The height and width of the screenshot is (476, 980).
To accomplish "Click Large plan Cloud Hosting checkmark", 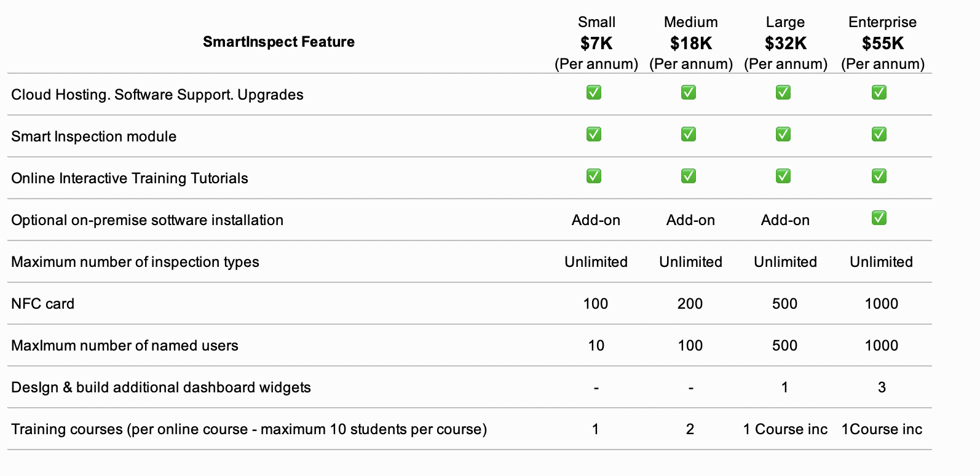I will click(x=783, y=93).
